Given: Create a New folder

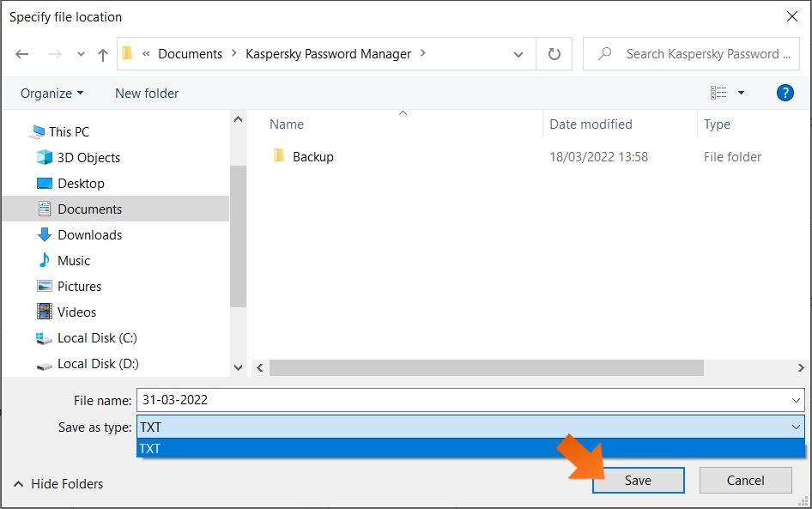Looking at the screenshot, I should (x=147, y=94).
